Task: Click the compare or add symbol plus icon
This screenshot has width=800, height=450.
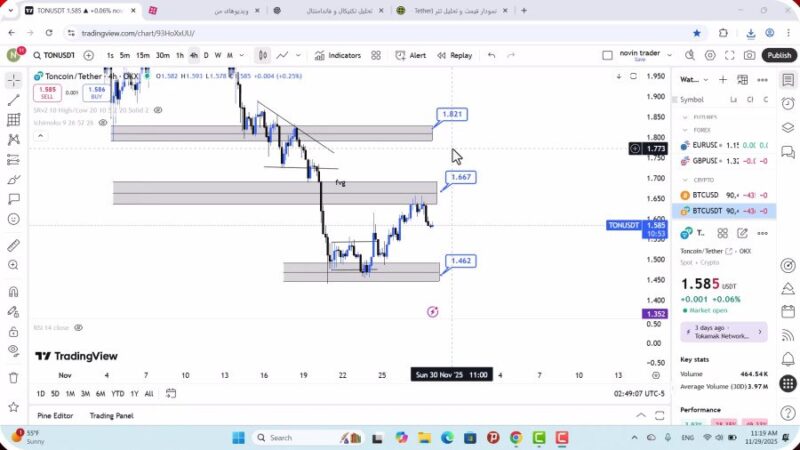Action: 88,56
